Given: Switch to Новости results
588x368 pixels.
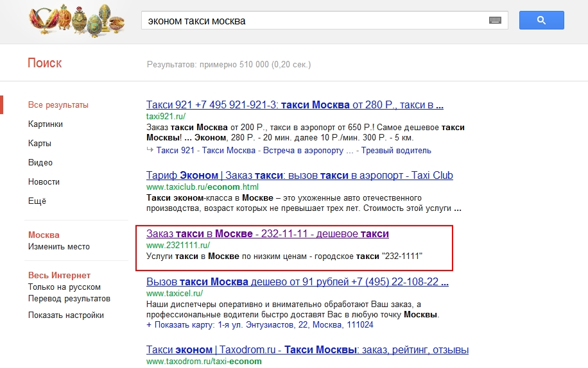Looking at the screenshot, I should [x=44, y=181].
